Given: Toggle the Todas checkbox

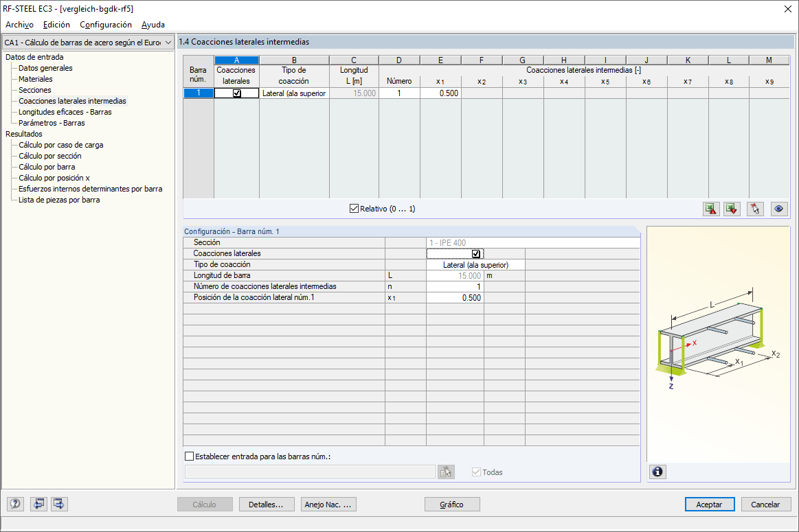Looking at the screenshot, I should (x=476, y=472).
